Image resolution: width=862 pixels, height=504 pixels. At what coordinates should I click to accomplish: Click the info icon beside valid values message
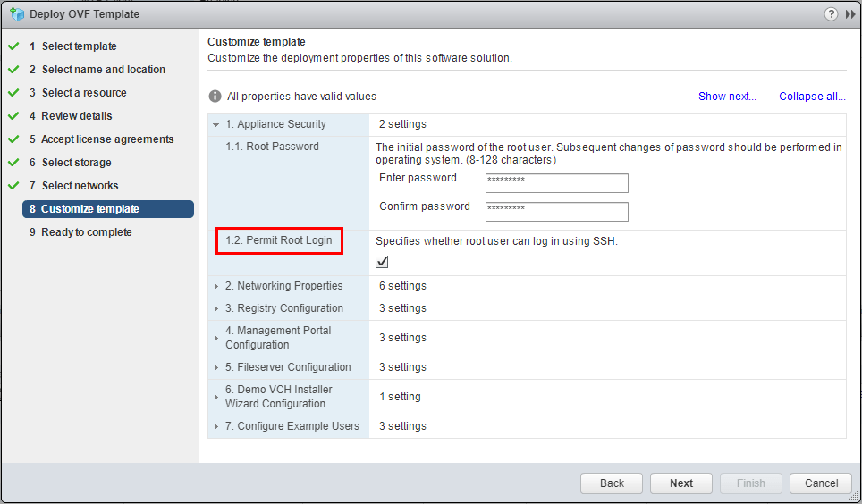click(x=215, y=97)
